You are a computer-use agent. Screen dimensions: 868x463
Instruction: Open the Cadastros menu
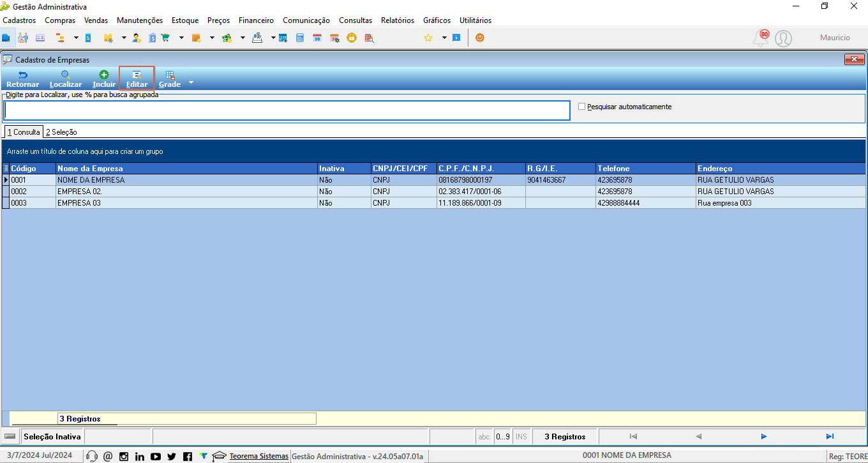point(19,20)
